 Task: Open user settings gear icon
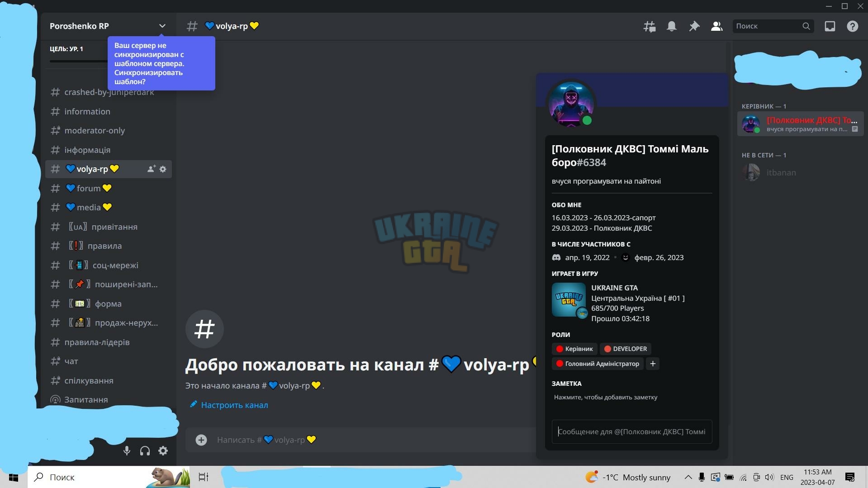(x=163, y=450)
